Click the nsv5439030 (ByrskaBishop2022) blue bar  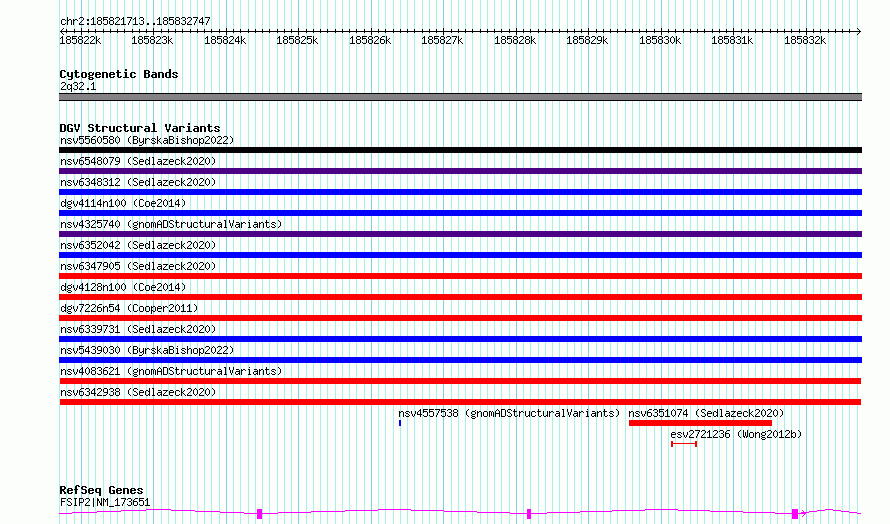pos(460,360)
